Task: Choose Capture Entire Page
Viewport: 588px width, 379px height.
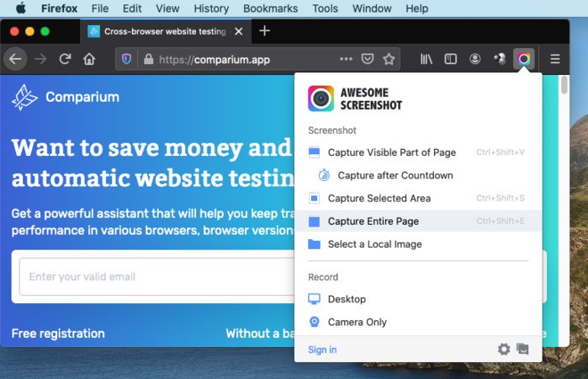Action: pos(418,221)
